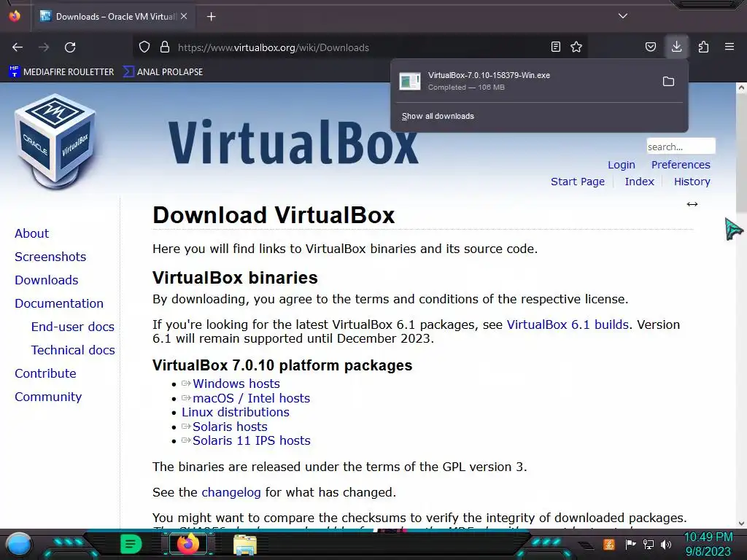This screenshot has height=560, width=747.
Task: Click the Firefox taskbar icon
Action: tap(187, 544)
